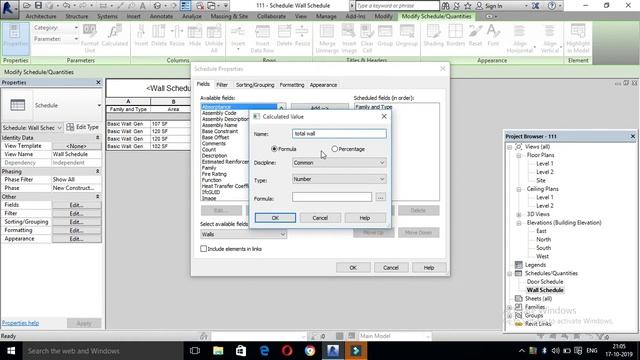Click the Calculated parameter ribbon icon
Viewport: 640px width, 360px height.
[x=115, y=35]
